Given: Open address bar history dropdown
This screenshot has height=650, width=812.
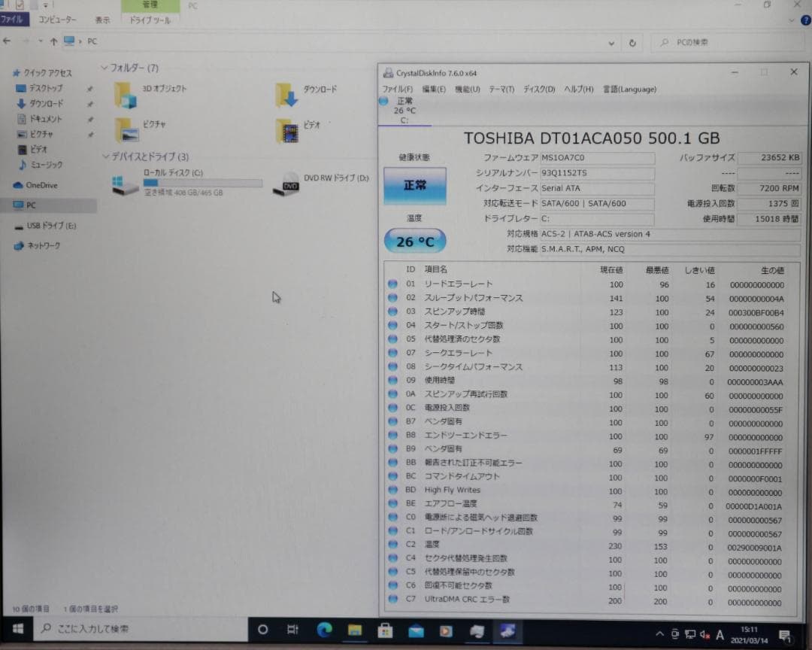Looking at the screenshot, I should [611, 43].
